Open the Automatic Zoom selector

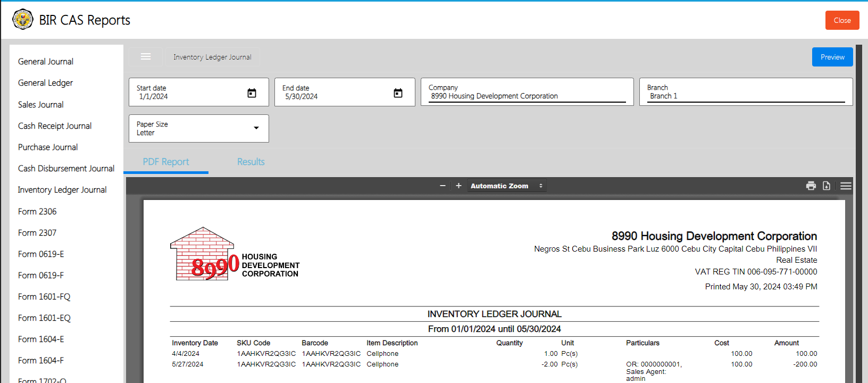pyautogui.click(x=507, y=186)
